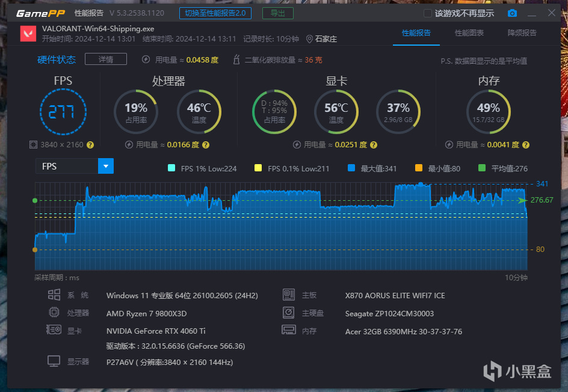Click the cyan FPS 1% Low legend swatch
The height and width of the screenshot is (392, 568).
tap(171, 168)
